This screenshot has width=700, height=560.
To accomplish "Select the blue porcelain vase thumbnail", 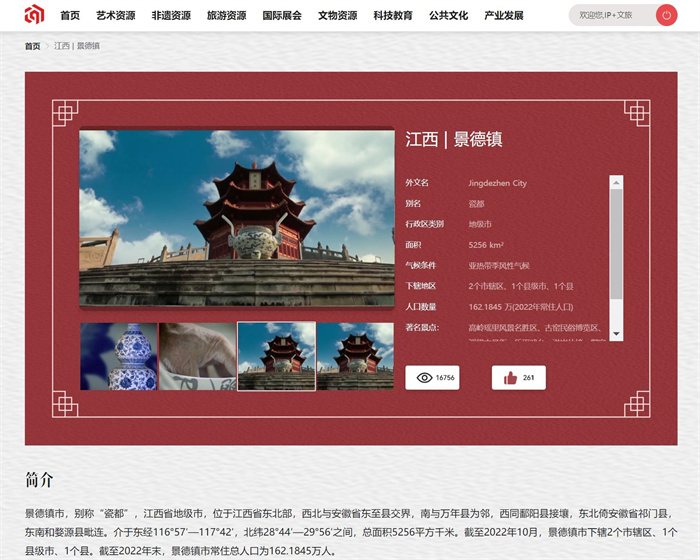I will (119, 356).
